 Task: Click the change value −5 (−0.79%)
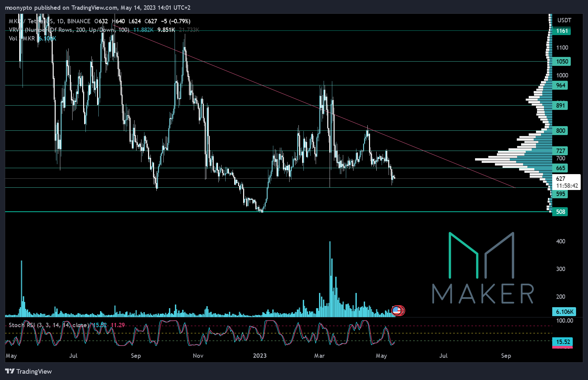[176, 21]
